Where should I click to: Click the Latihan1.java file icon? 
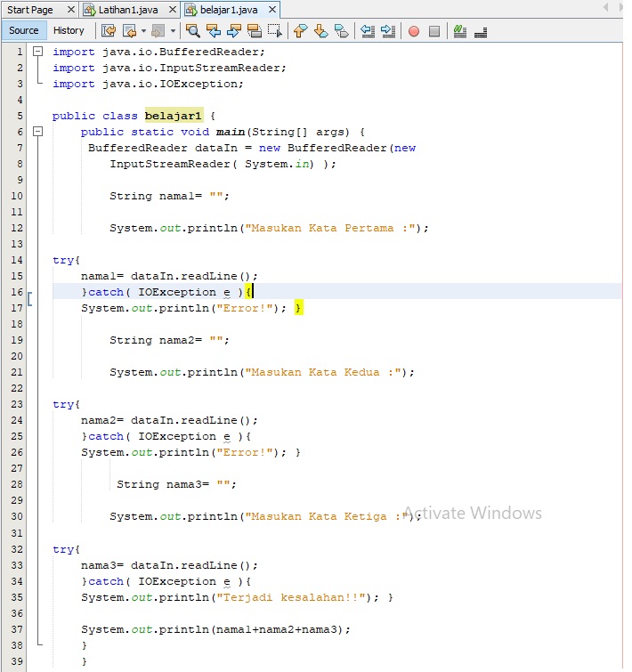point(89,10)
